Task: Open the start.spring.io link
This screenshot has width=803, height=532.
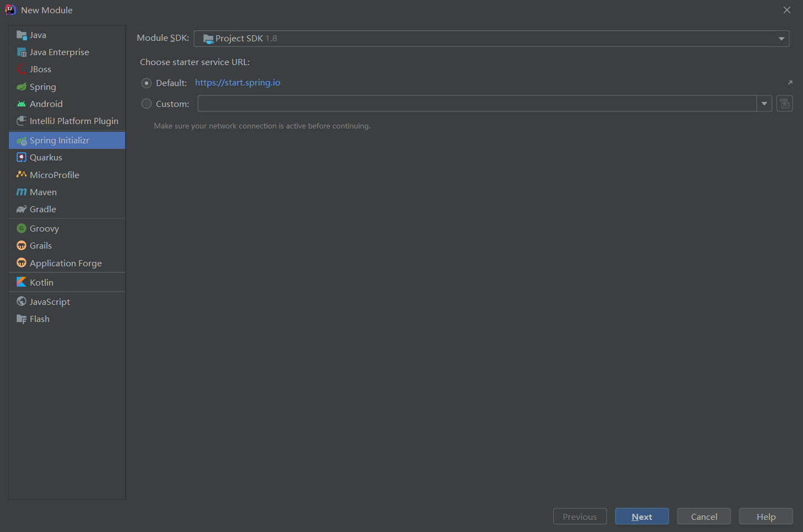Action: tap(238, 83)
